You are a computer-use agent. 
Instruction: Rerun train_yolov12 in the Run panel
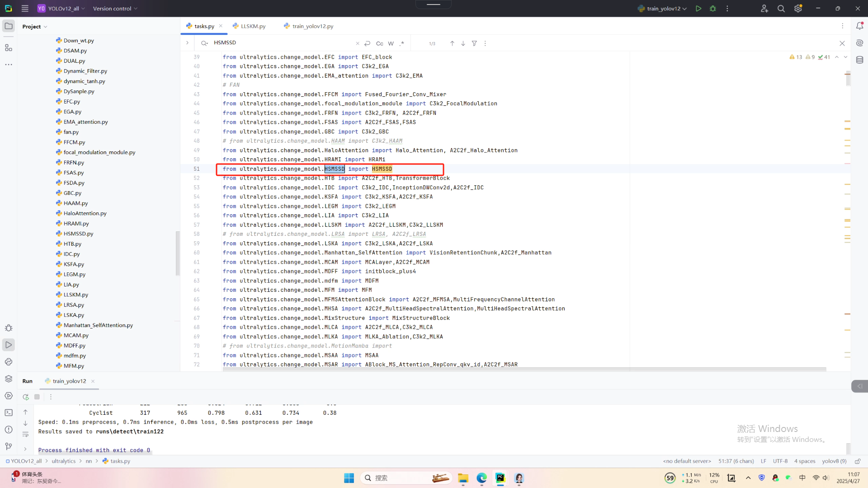coord(26,397)
